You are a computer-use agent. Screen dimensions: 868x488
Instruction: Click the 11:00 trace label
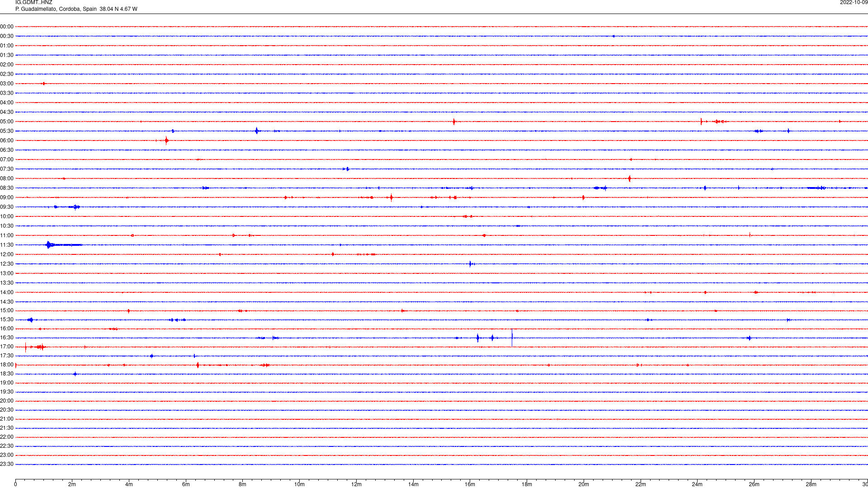pos(7,235)
